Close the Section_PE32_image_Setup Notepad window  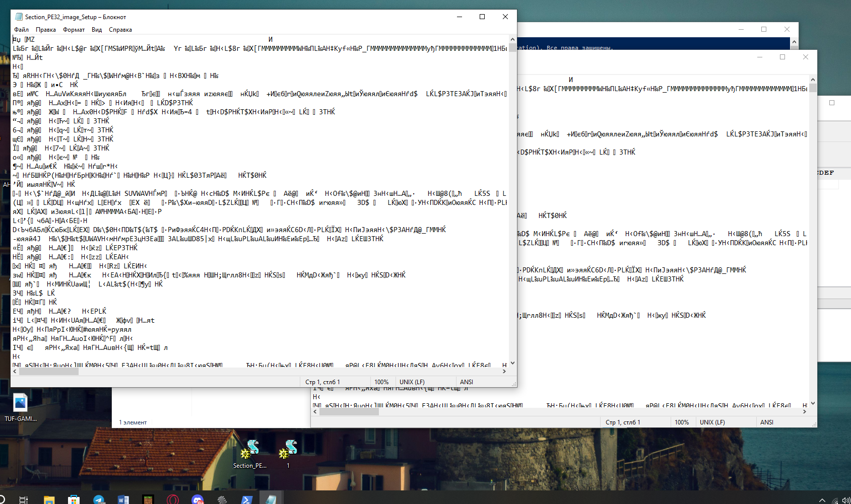pos(505,17)
